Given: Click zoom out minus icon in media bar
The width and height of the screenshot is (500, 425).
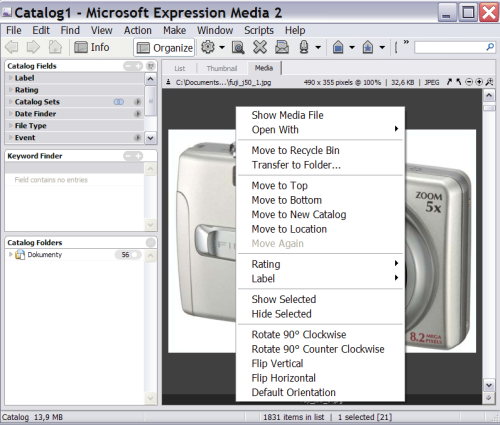Looking at the screenshot, I should 469,82.
